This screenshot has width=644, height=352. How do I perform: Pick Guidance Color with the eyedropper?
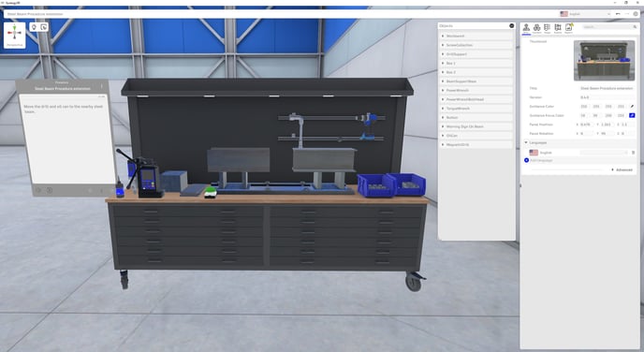click(632, 107)
